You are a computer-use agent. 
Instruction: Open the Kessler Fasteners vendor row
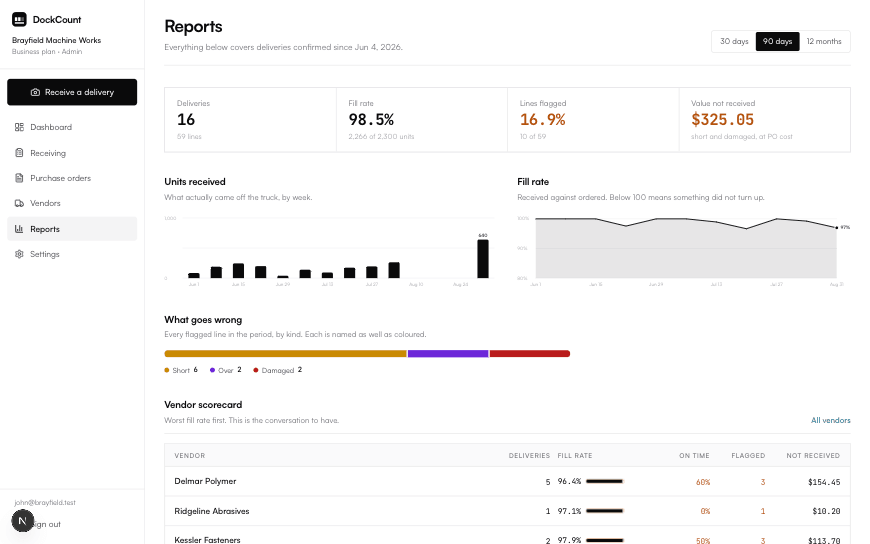point(507,537)
